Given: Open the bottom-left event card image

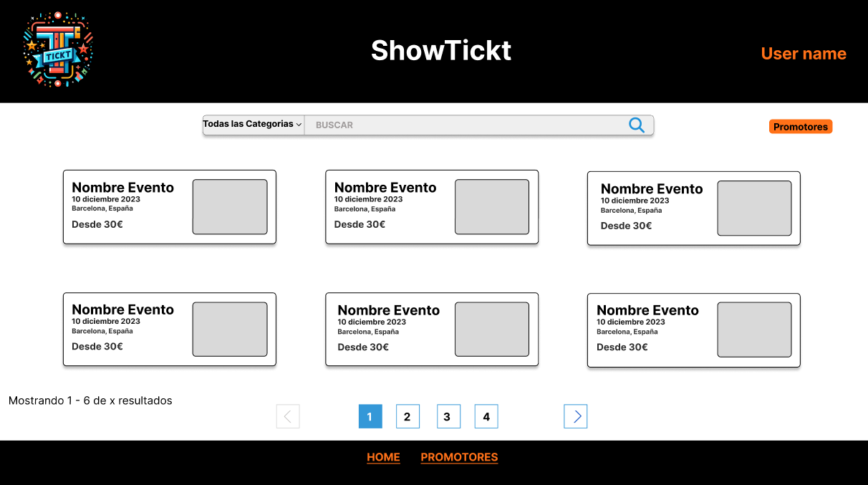Looking at the screenshot, I should 230,330.
